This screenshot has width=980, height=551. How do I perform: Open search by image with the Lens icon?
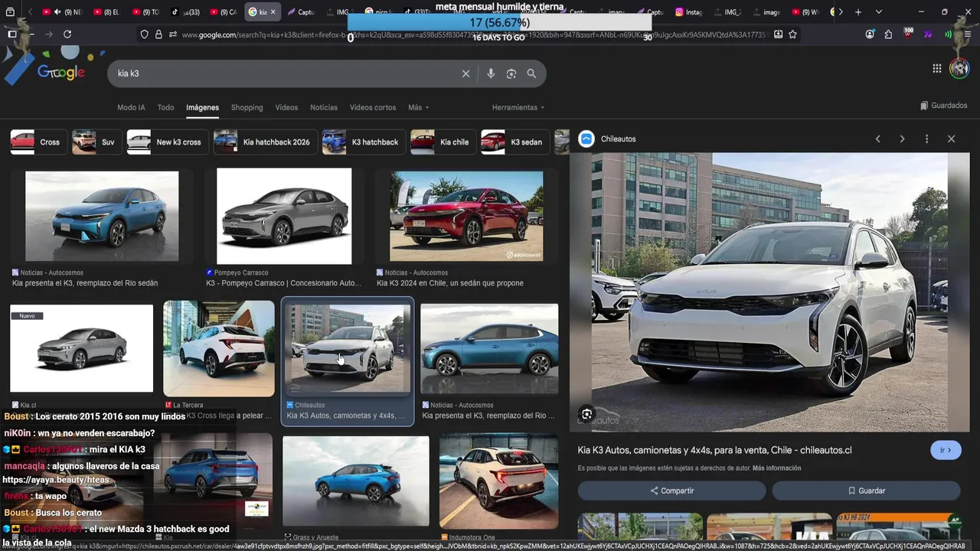[x=511, y=73]
